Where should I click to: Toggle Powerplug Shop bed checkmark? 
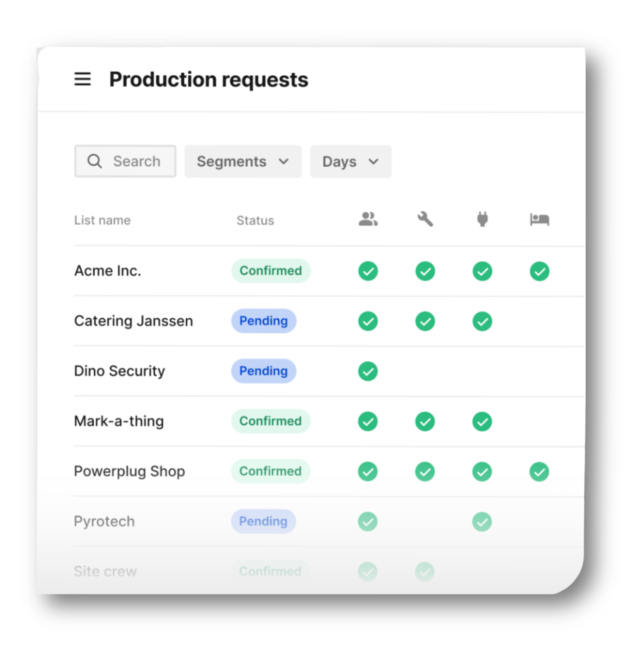tap(539, 472)
